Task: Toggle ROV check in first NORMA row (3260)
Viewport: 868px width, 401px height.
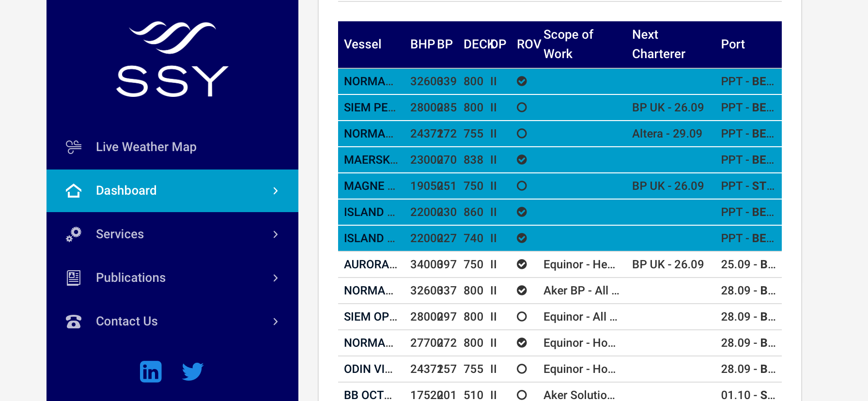Action: (522, 81)
